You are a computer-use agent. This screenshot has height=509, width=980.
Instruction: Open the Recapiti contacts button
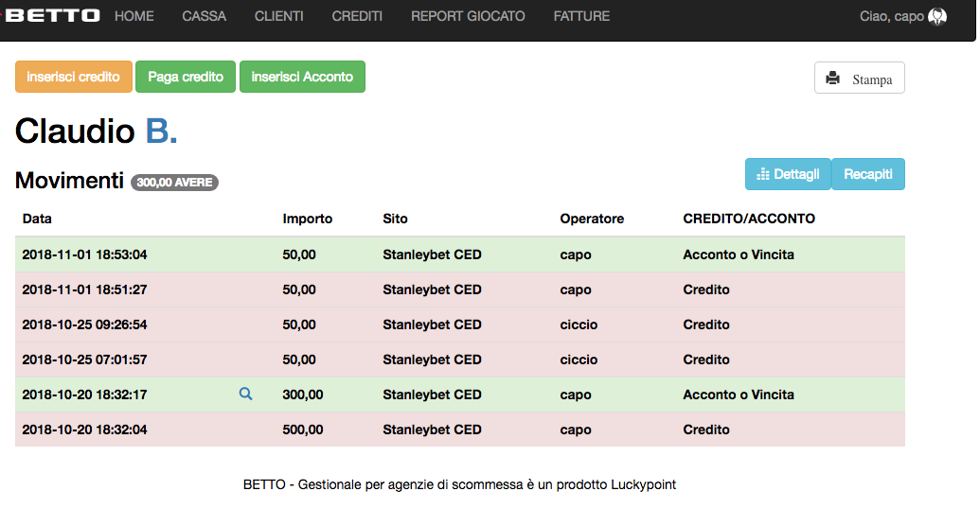(868, 174)
